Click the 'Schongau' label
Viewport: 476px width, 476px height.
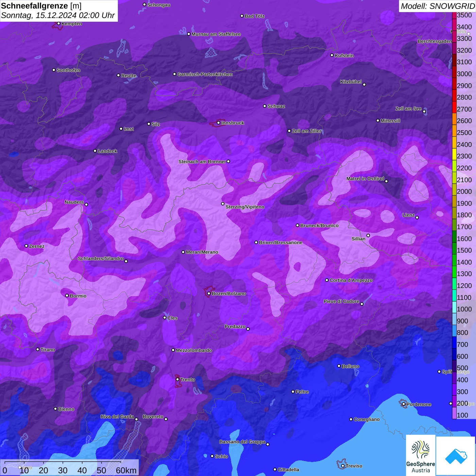point(159,5)
